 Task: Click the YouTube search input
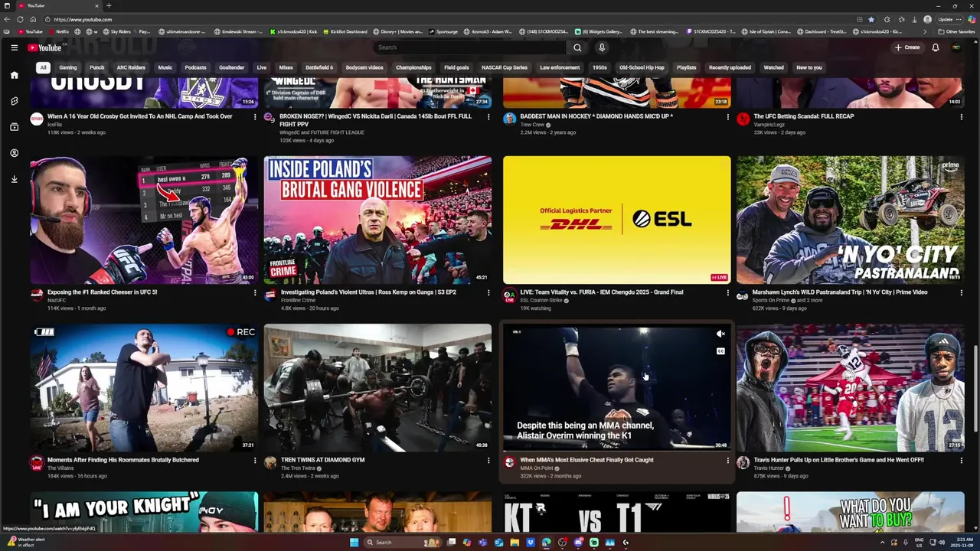[x=469, y=47]
